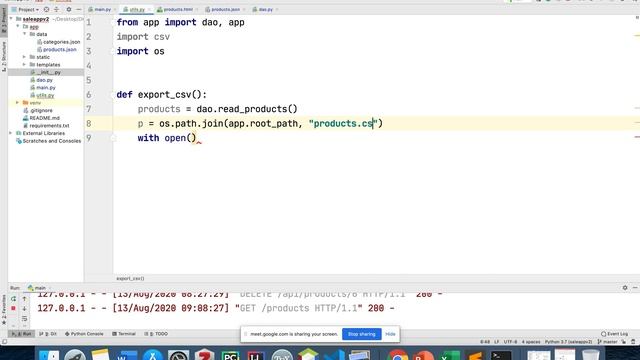Click the expand/collapse all icon in Project panel

pyautogui.click(x=56, y=9)
